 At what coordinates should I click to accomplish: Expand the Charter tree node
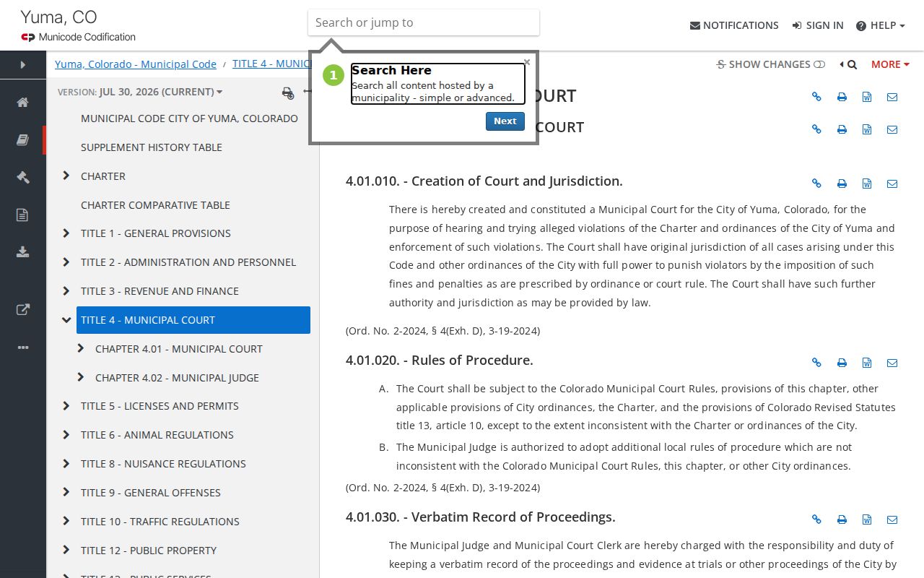coord(66,176)
